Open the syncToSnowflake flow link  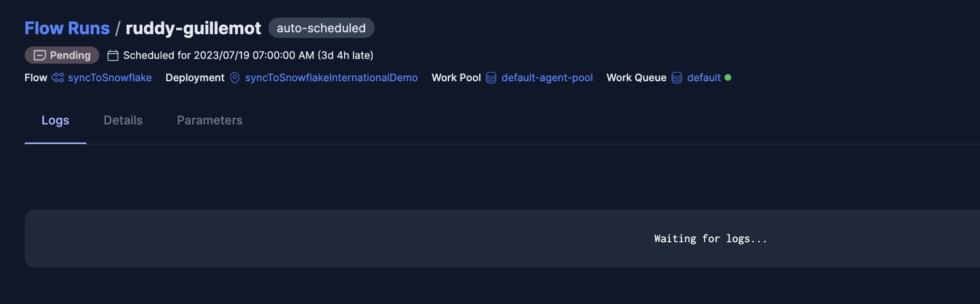coord(110,77)
